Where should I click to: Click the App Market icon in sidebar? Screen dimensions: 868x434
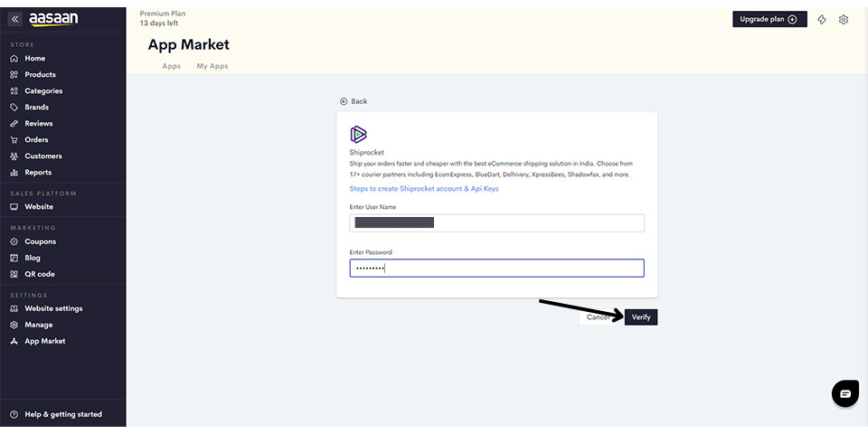pyautogui.click(x=14, y=342)
